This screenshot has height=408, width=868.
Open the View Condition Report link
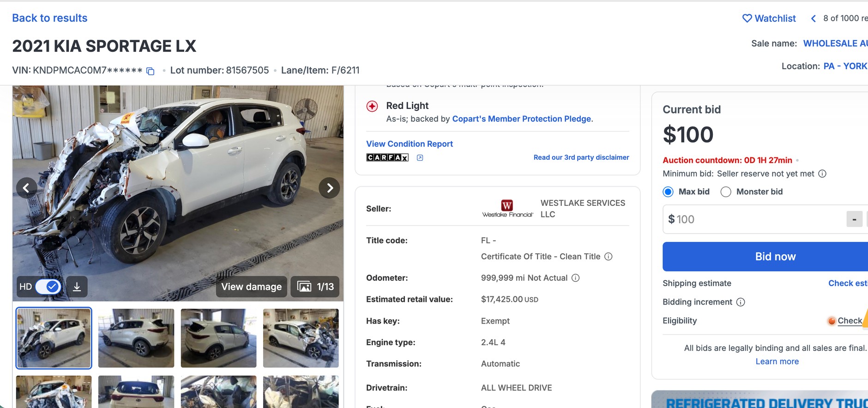tap(410, 144)
